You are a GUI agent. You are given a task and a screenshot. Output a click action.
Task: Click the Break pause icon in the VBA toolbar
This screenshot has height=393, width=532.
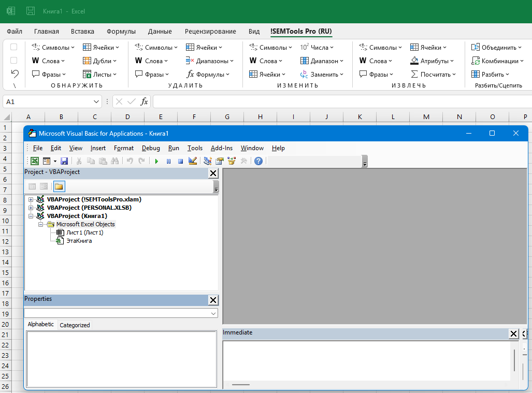click(x=169, y=161)
